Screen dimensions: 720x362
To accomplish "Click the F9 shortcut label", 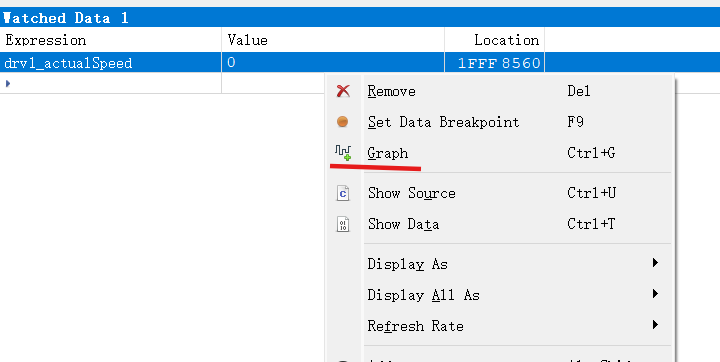I will (575, 122).
